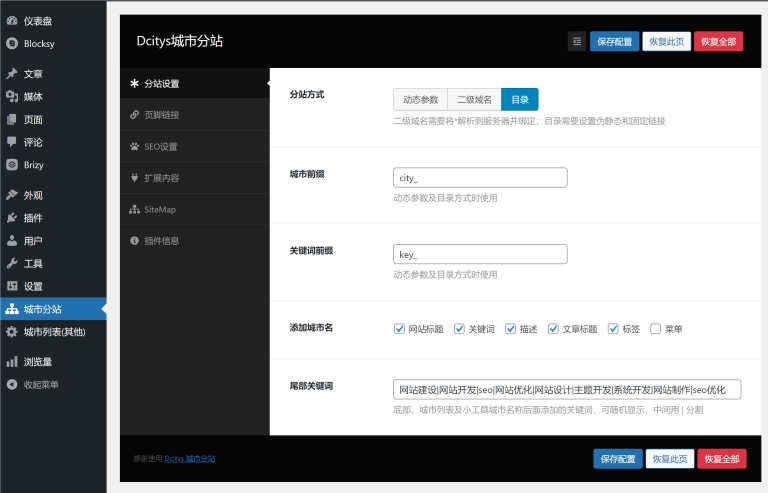Select the 二级域名 site mode option

tap(474, 99)
